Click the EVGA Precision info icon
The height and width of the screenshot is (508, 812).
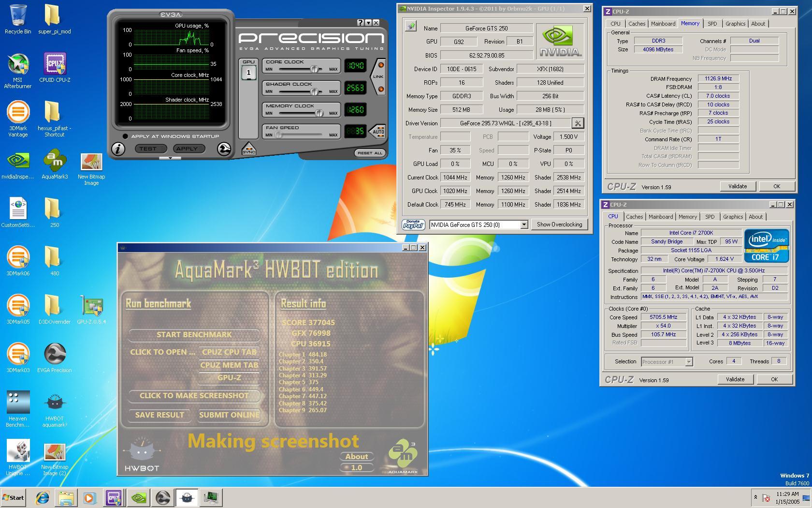[x=118, y=149]
